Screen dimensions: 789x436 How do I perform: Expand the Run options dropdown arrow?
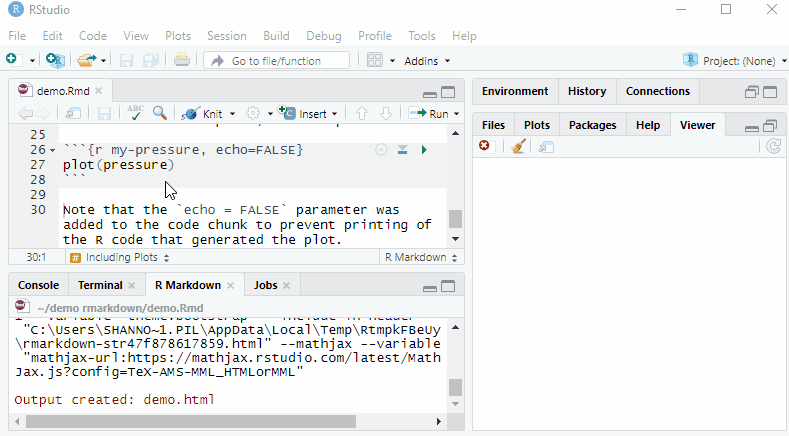456,114
